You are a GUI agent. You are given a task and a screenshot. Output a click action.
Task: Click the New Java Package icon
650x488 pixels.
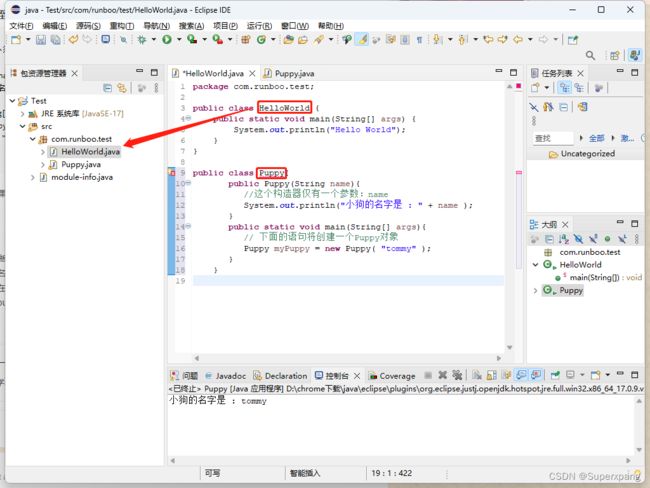pyautogui.click(x=246, y=40)
